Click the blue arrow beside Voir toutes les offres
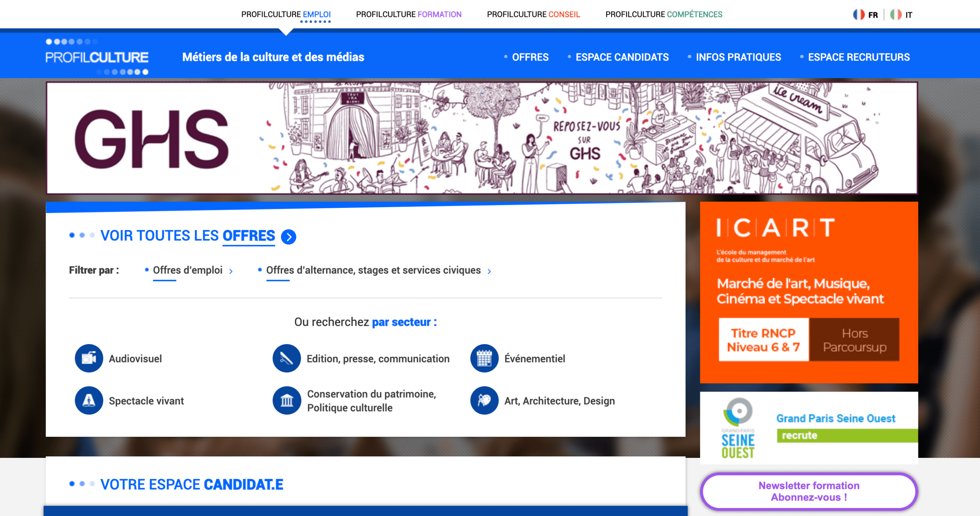The width and height of the screenshot is (980, 516). point(289,237)
